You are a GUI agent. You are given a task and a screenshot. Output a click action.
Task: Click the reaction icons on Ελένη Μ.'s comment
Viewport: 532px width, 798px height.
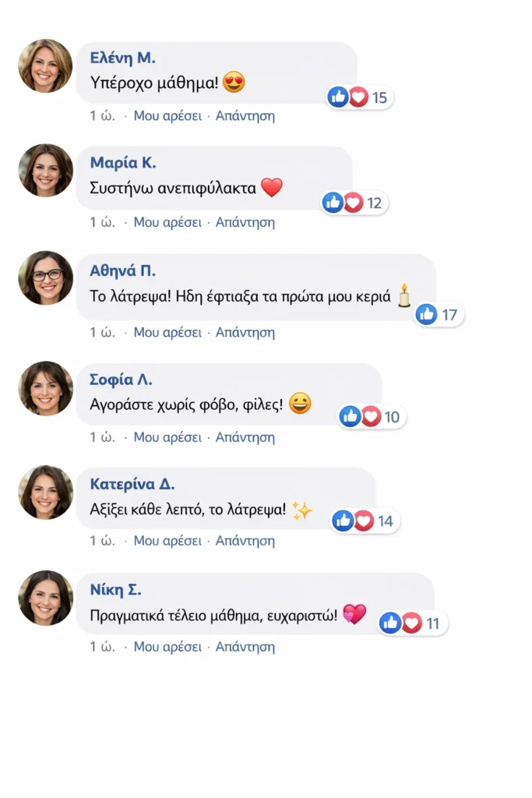tap(348, 97)
